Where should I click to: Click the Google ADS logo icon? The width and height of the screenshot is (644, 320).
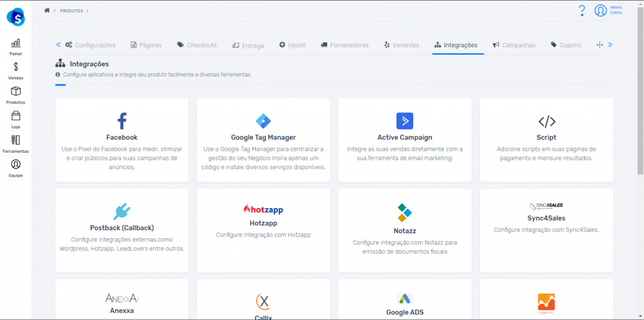[404, 299]
